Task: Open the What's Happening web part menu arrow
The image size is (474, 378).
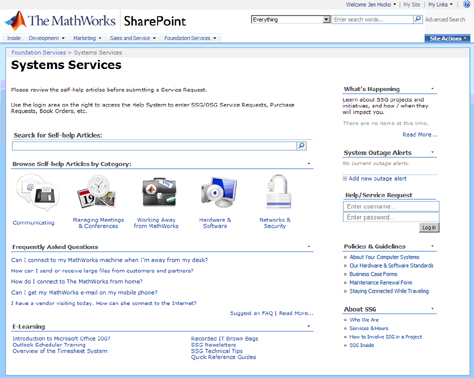Action: tap(432, 89)
